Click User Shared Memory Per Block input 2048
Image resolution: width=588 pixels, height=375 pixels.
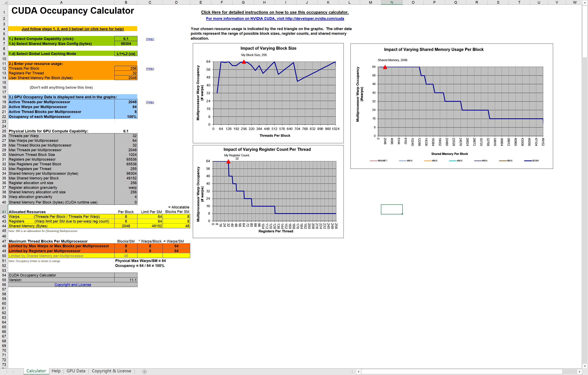pos(126,78)
